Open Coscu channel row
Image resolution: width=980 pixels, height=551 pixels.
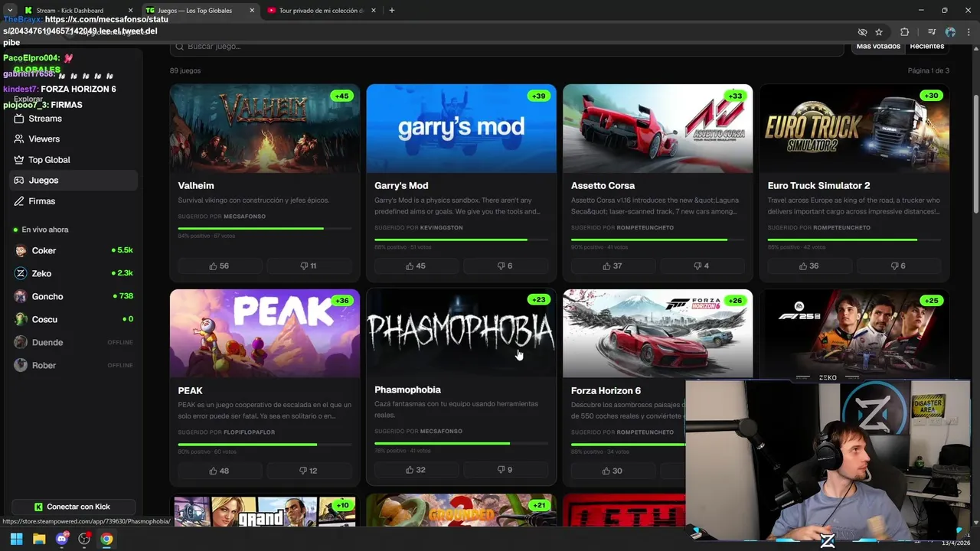[x=73, y=319]
